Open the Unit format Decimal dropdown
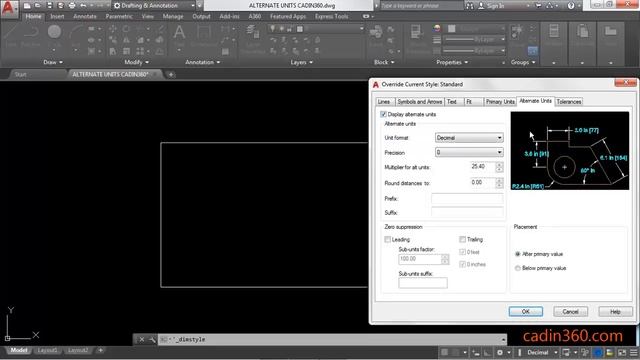This screenshot has height=360, width=640. 469,138
